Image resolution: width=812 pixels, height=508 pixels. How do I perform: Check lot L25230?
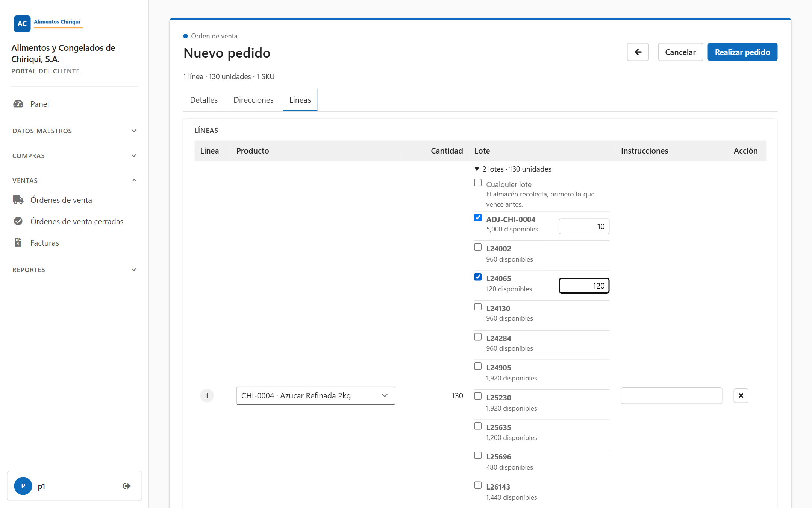478,396
